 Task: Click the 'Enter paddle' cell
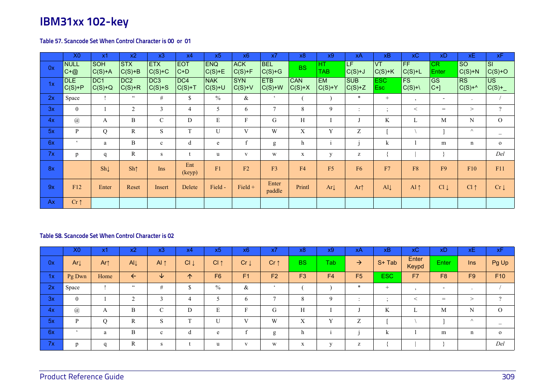click(275, 187)
